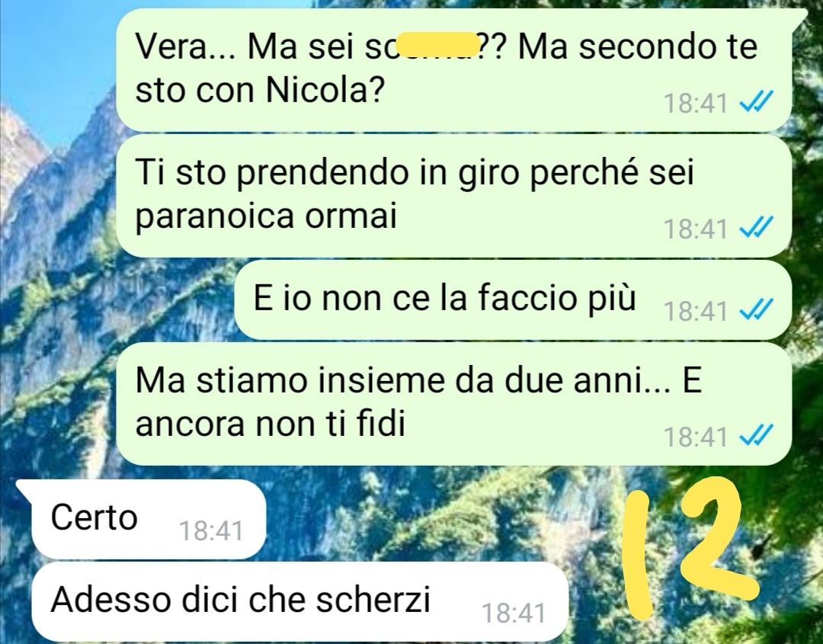Click the blue double ticks on the 'paranoica ormai' message
This screenshot has width=823, height=644.
point(757,228)
